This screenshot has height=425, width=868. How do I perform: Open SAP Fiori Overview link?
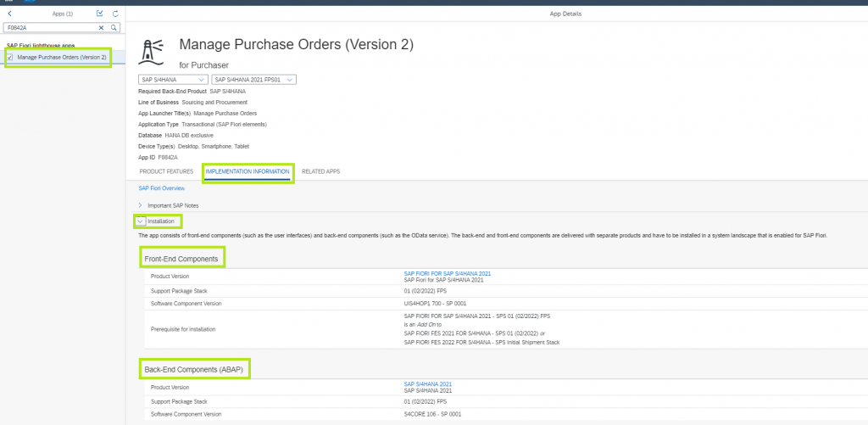[x=162, y=188]
